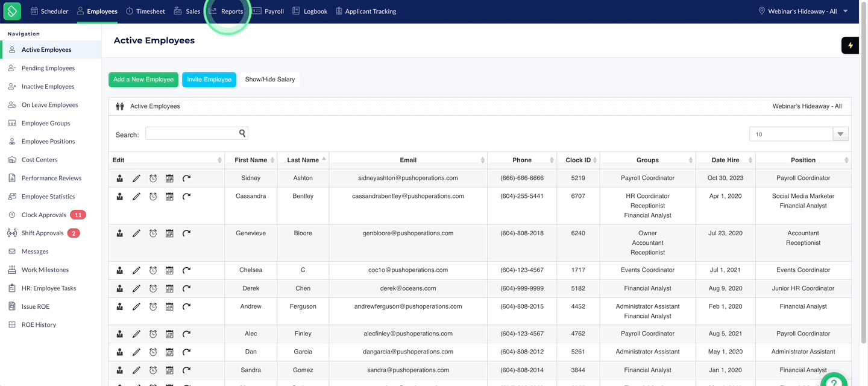
Task: Open the rows-per-page dropdown showing 10
Action: pos(799,134)
